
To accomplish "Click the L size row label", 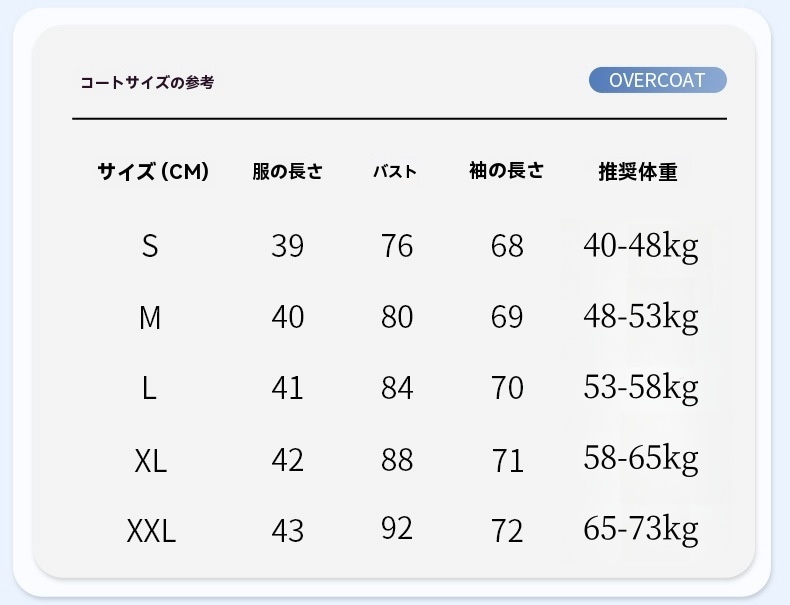I will pyautogui.click(x=150, y=388).
